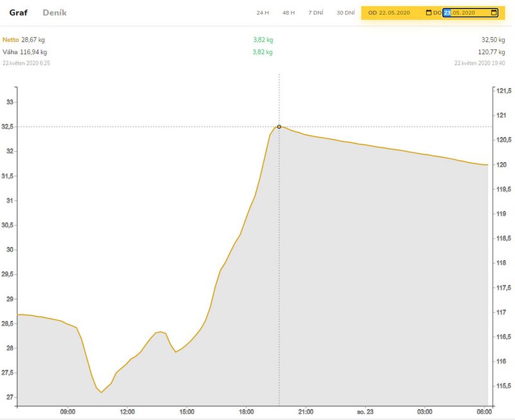Choose the 7 DNÍ range
Viewport: 515px width, 420px height.
coord(315,13)
